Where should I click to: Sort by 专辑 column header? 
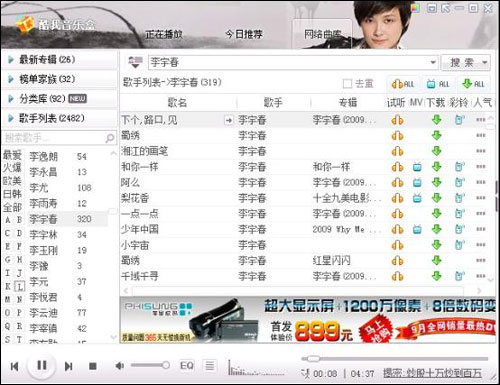click(348, 102)
